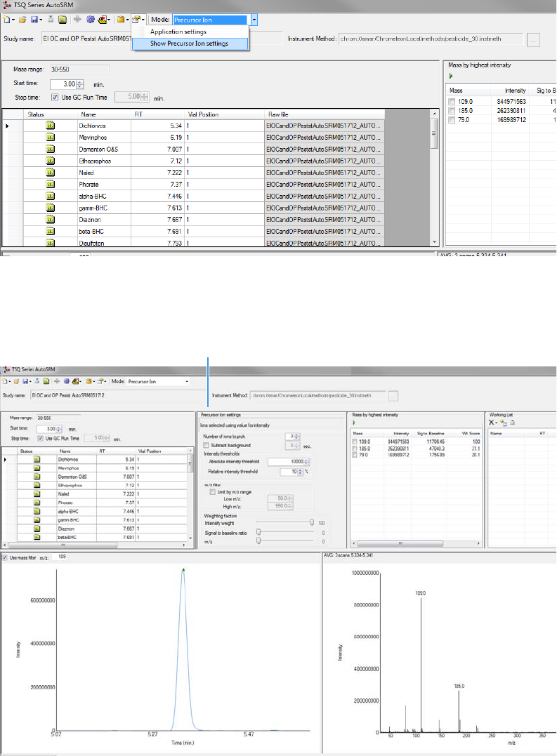Click blue gear icon in upper toolbar
This screenshot has height=756, width=557.
click(90, 20)
